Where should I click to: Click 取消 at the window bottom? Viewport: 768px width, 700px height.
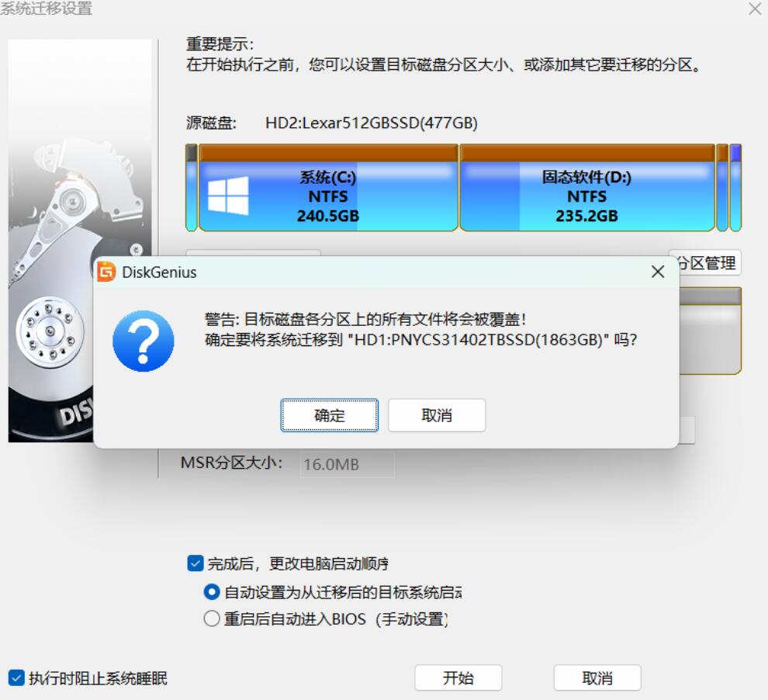coord(597,677)
